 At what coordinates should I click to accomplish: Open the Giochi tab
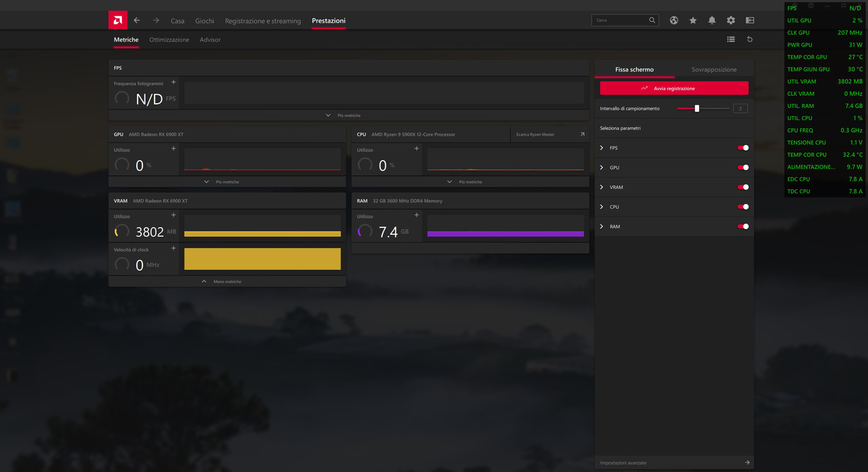click(205, 21)
